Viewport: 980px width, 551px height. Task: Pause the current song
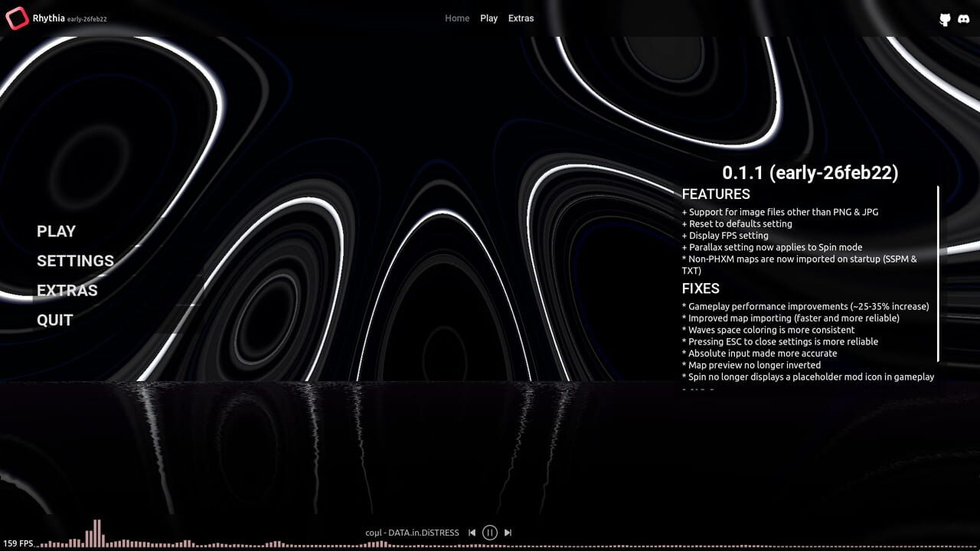(490, 533)
